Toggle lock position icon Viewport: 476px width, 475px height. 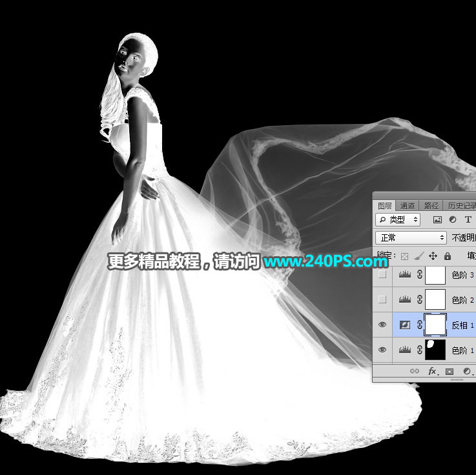point(433,257)
